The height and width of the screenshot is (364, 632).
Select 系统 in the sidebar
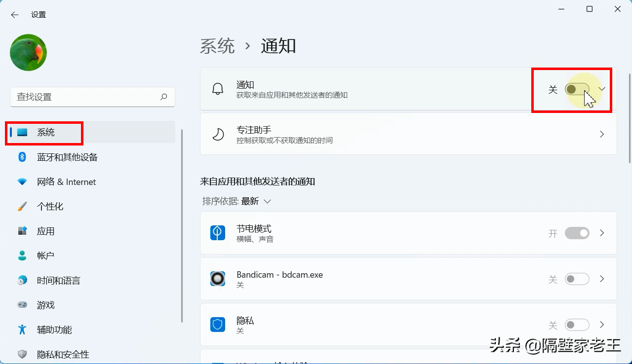pos(45,132)
